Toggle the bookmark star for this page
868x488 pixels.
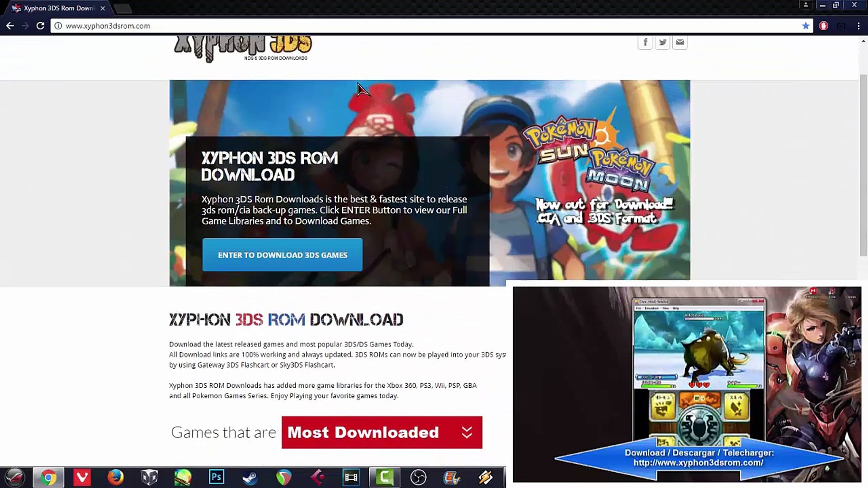[806, 26]
